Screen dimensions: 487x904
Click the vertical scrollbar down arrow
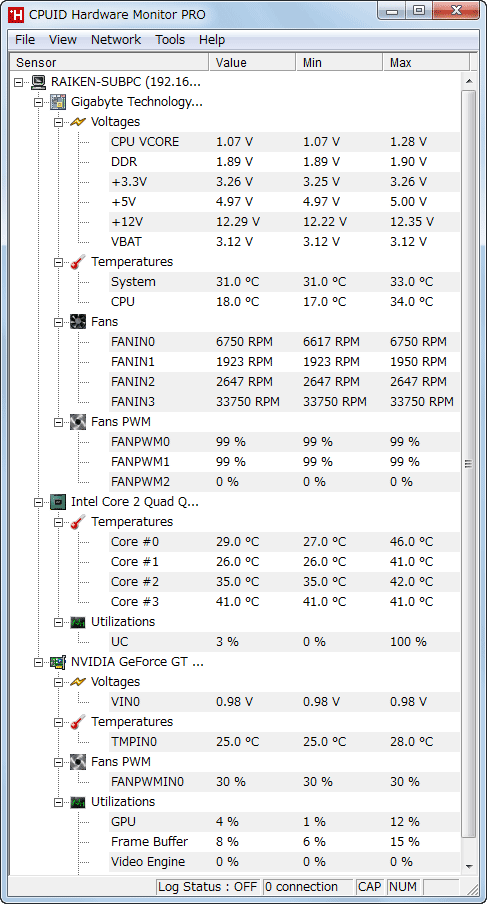coord(469,866)
